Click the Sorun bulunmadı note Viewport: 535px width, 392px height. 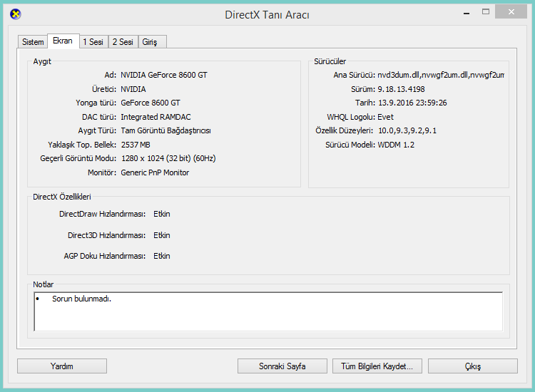(x=81, y=299)
